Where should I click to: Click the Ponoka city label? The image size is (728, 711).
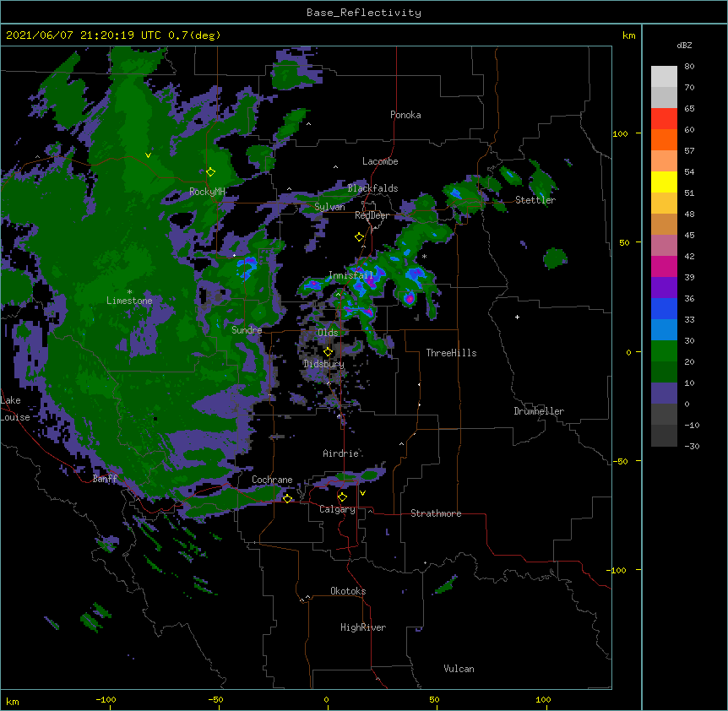tap(405, 115)
